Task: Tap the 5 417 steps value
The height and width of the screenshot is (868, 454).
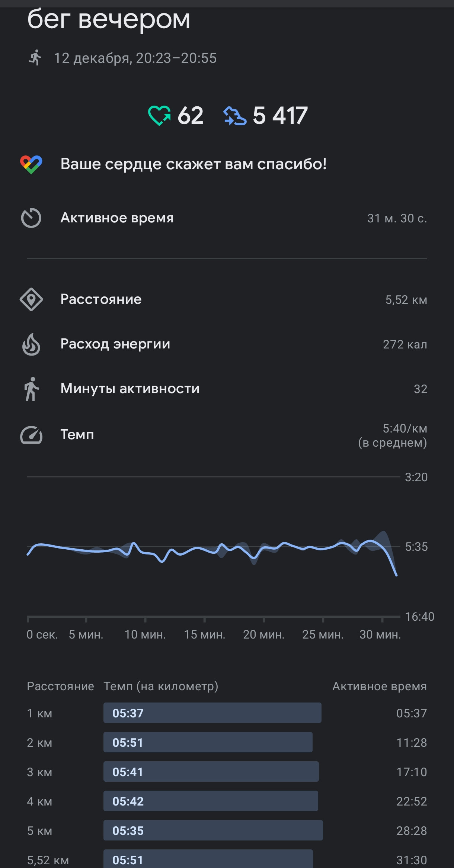Action: (280, 116)
